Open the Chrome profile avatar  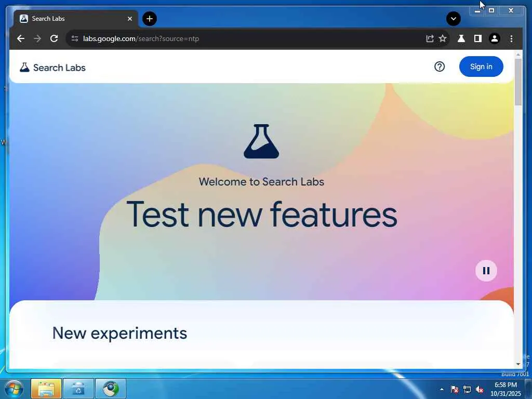point(495,38)
